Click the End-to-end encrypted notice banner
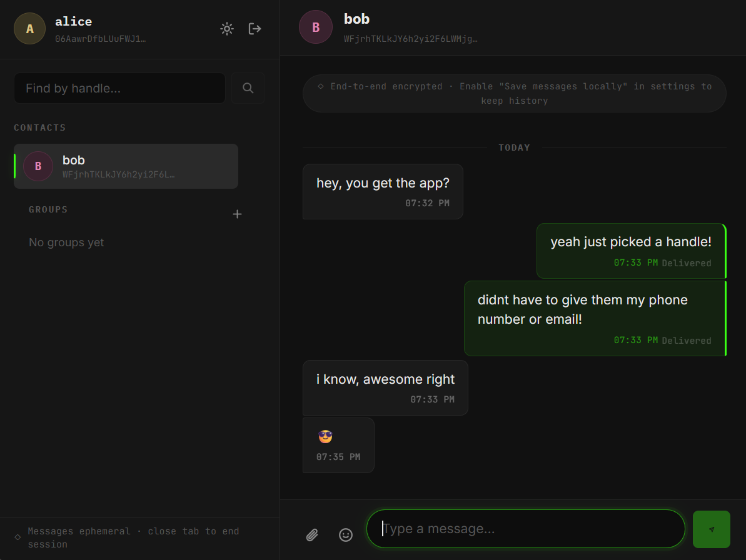This screenshot has height=560, width=746. tap(514, 93)
